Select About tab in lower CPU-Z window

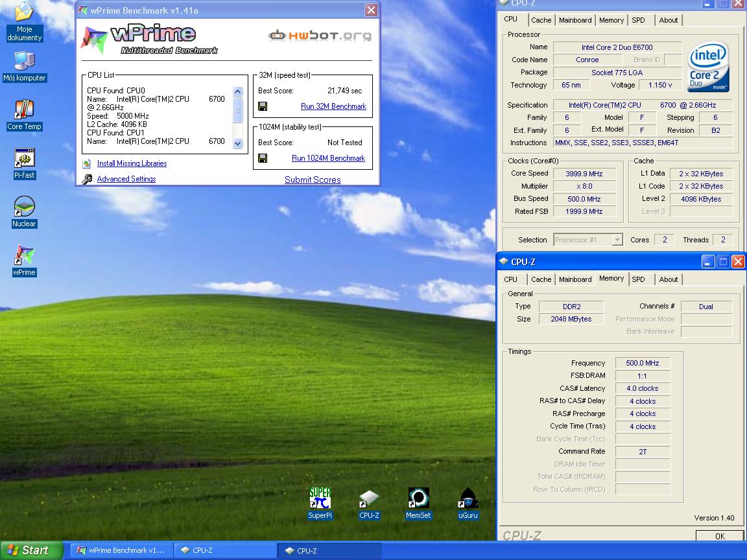point(668,279)
